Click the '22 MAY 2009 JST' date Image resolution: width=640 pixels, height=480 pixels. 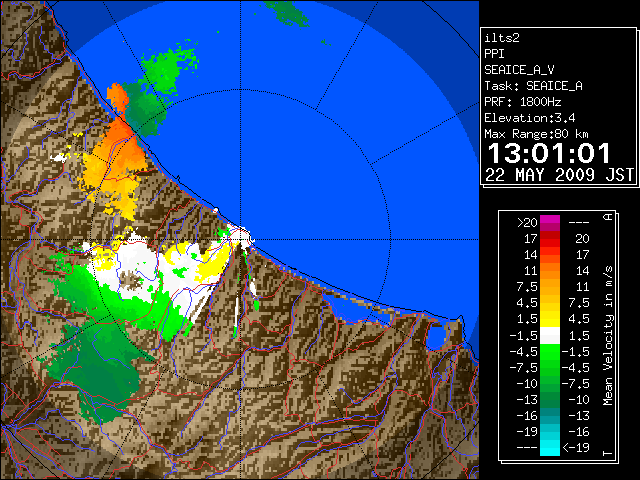tap(559, 175)
